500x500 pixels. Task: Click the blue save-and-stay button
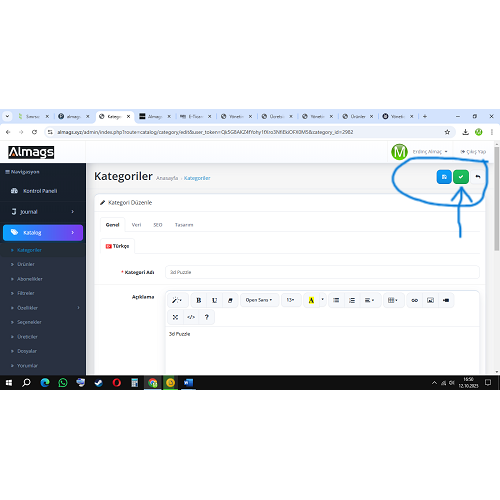click(x=444, y=177)
